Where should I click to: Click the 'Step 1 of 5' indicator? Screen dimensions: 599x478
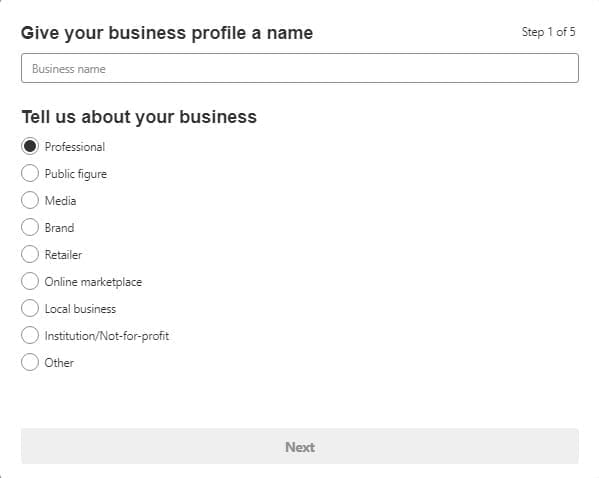pos(548,32)
